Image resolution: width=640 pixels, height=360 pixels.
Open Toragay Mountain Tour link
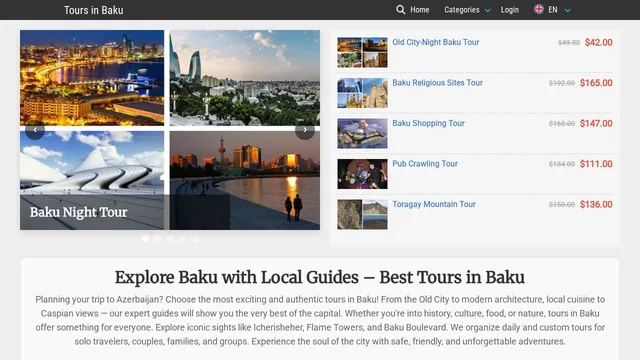point(434,204)
